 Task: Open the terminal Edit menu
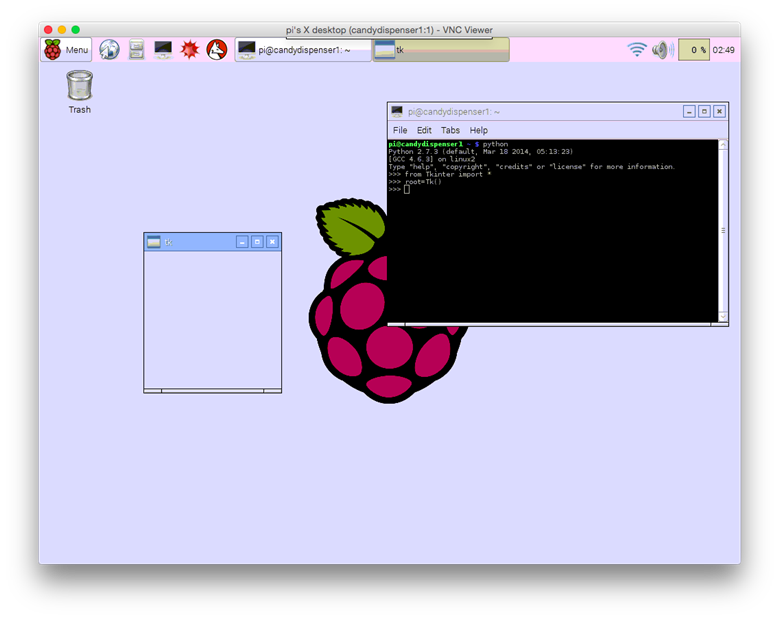424,130
